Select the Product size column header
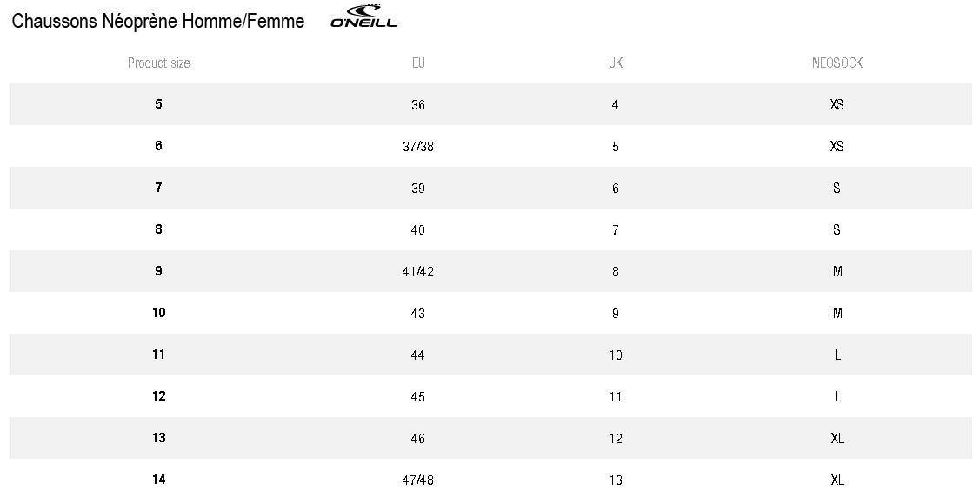Image resolution: width=980 pixels, height=497 pixels. click(x=159, y=63)
